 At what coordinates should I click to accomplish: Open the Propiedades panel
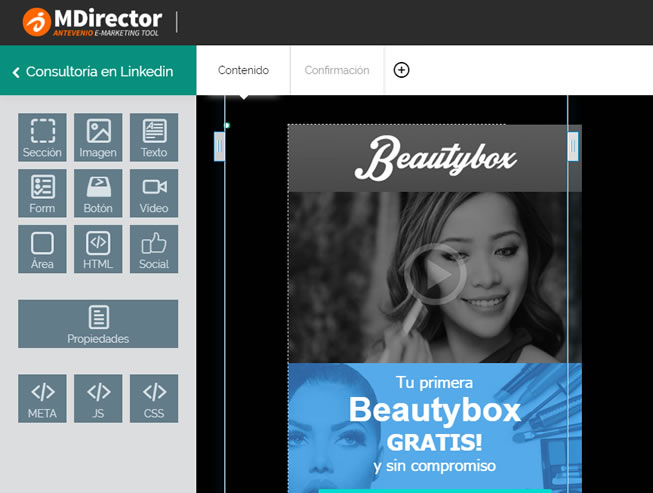tap(98, 324)
